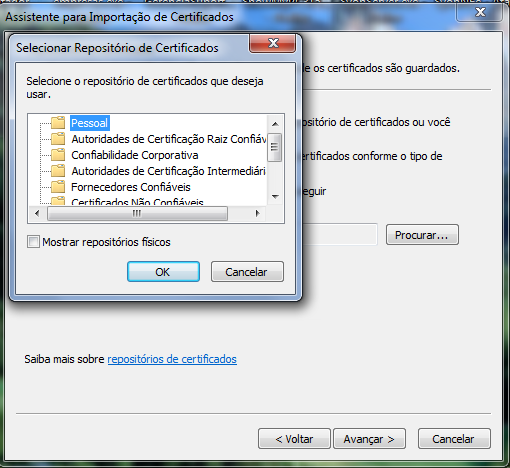Cancel the Selecionar Repositório dialog
Image resolution: width=510 pixels, height=468 pixels.
click(x=247, y=272)
